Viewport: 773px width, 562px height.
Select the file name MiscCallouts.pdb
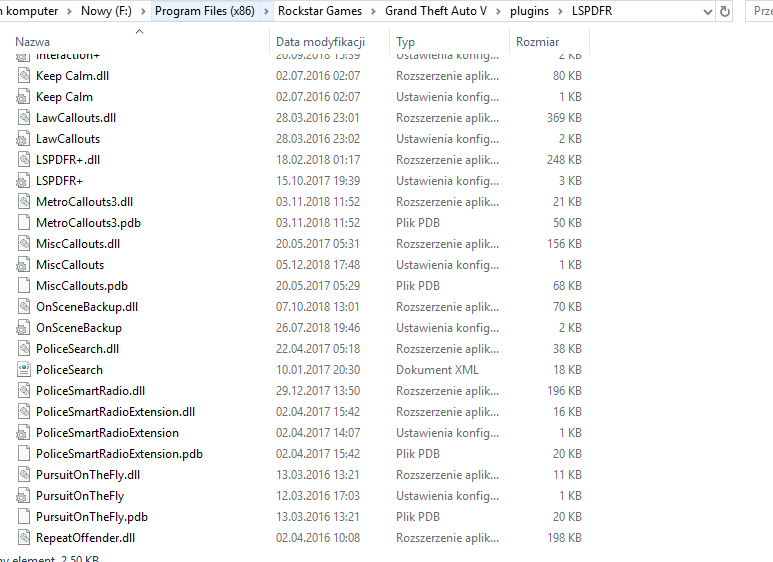[x=82, y=285]
